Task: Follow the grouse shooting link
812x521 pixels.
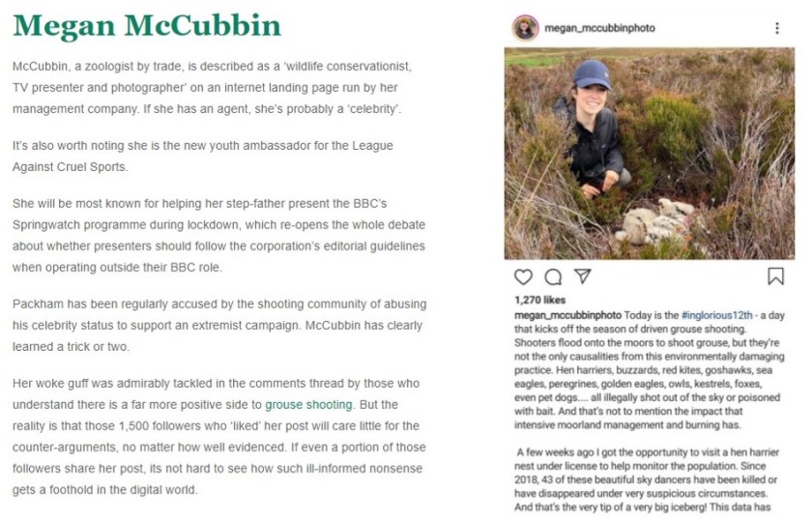Action: point(309,405)
